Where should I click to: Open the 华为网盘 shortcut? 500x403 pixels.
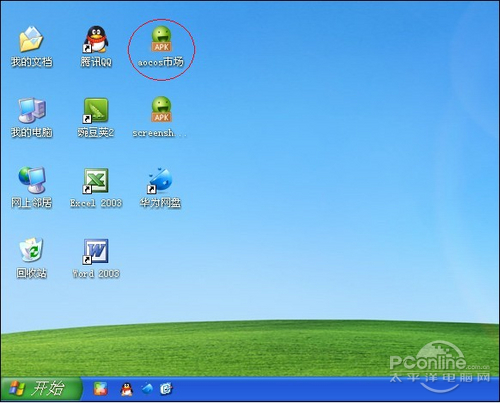(160, 180)
